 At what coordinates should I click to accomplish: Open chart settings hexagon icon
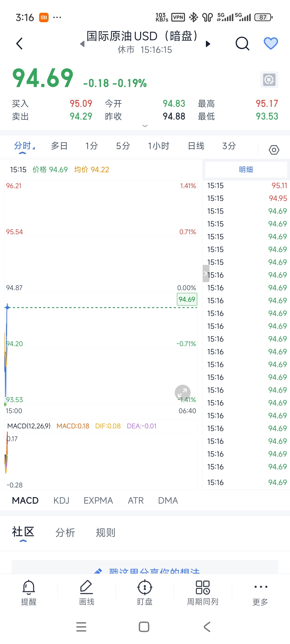274,150
